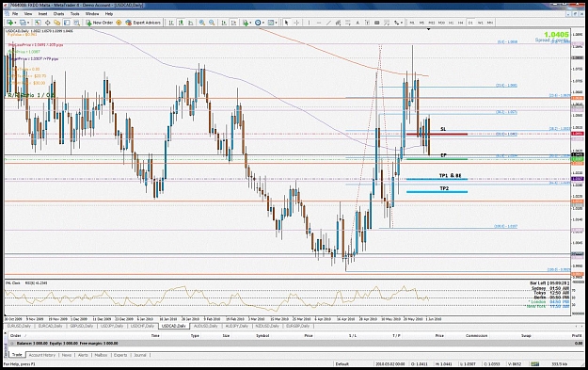The width and height of the screenshot is (588, 370).
Task: Switch chart to line chart type
Action: (x=190, y=23)
